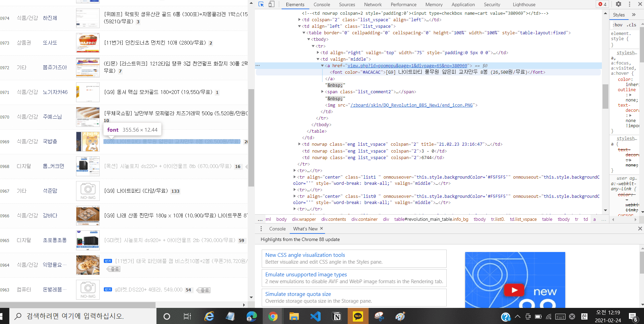
Task: Follow the view.php href link in DOM
Action: pos(407,65)
